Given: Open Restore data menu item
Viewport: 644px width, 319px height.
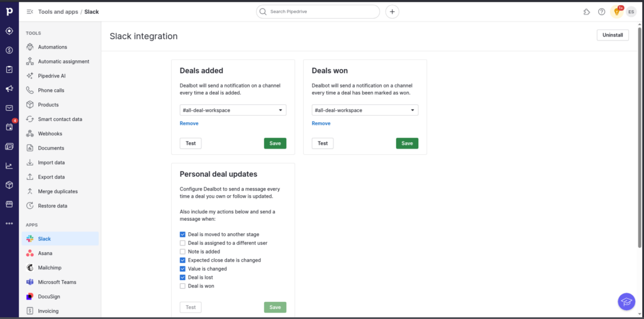Looking at the screenshot, I should (x=60, y=206).
